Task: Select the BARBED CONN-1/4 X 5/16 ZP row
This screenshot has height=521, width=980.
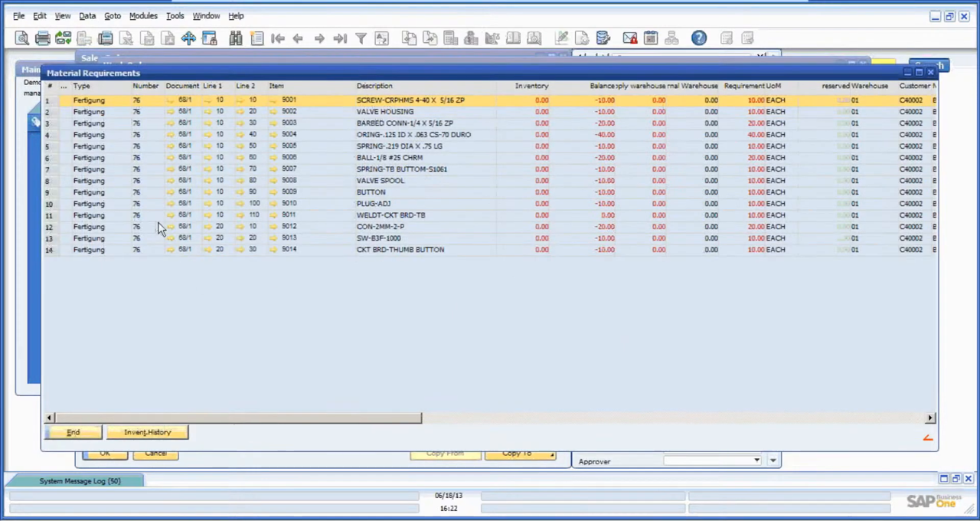Action: pos(404,123)
